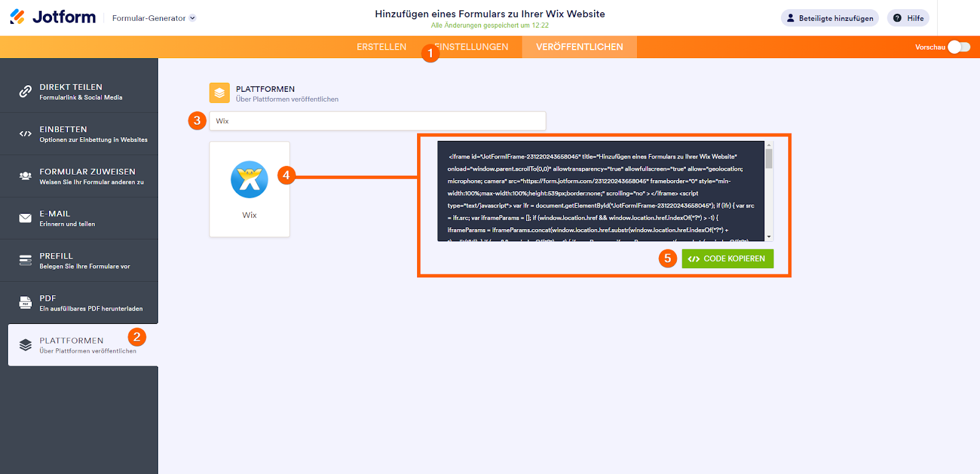
Task: Click 'Über Plattformen veröffentlichen' header subtitle
Action: tap(287, 99)
